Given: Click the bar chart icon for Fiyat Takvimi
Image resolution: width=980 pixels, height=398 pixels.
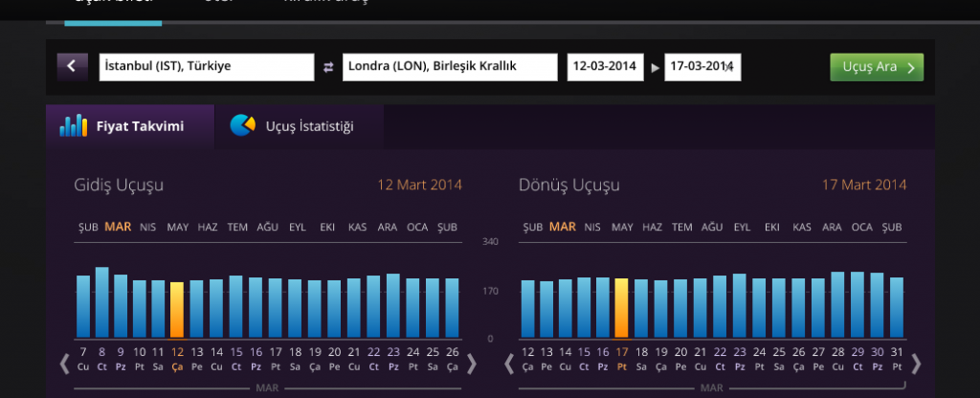Looking at the screenshot, I should 74,125.
